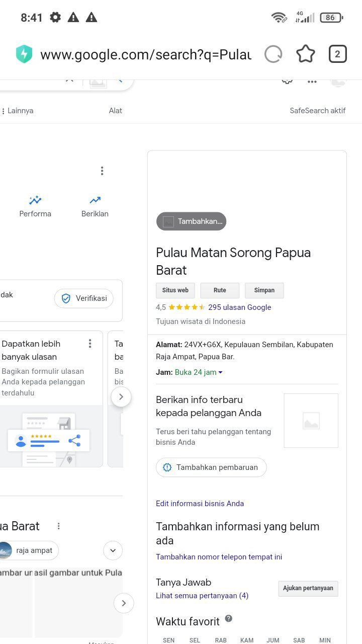Viewport: 362px width, 644px height.
Task: Open the Lainnya search menu
Action: (18, 111)
